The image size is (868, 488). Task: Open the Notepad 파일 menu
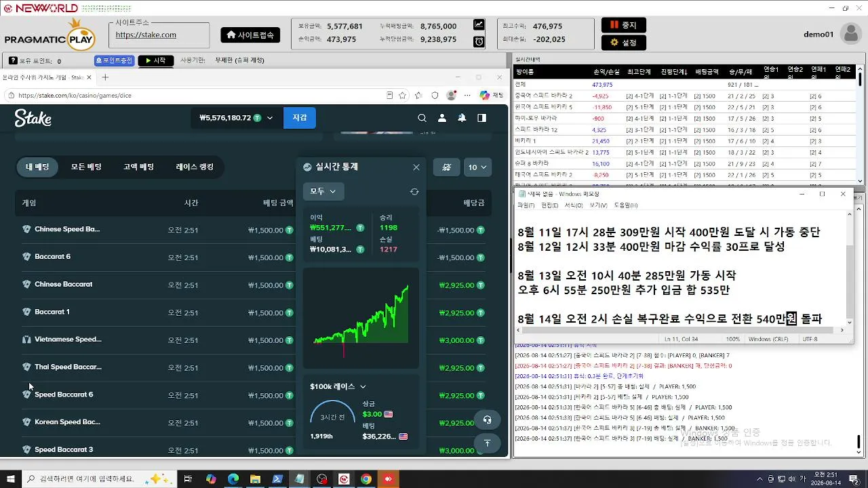click(526, 205)
